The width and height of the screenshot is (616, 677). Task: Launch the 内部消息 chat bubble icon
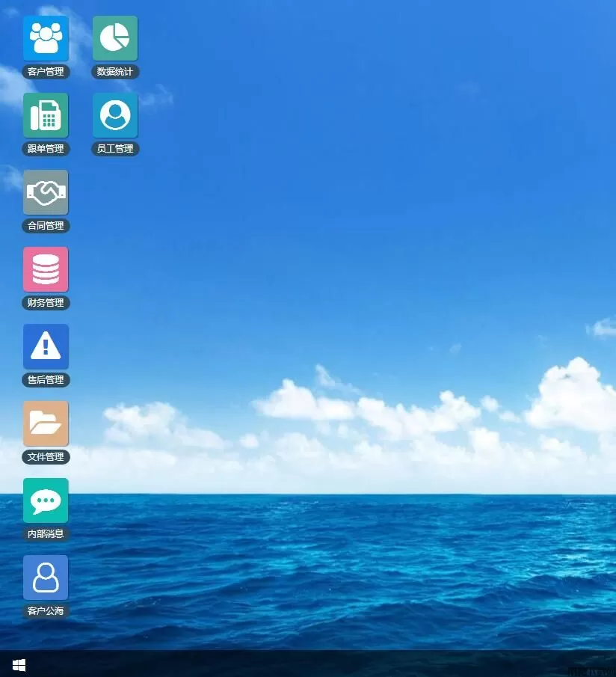(x=46, y=501)
